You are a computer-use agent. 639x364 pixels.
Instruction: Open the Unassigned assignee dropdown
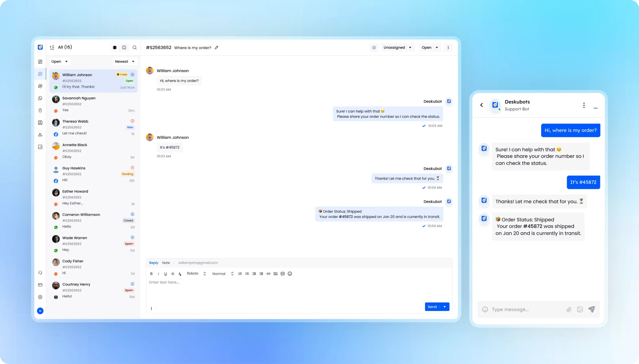pyautogui.click(x=397, y=47)
